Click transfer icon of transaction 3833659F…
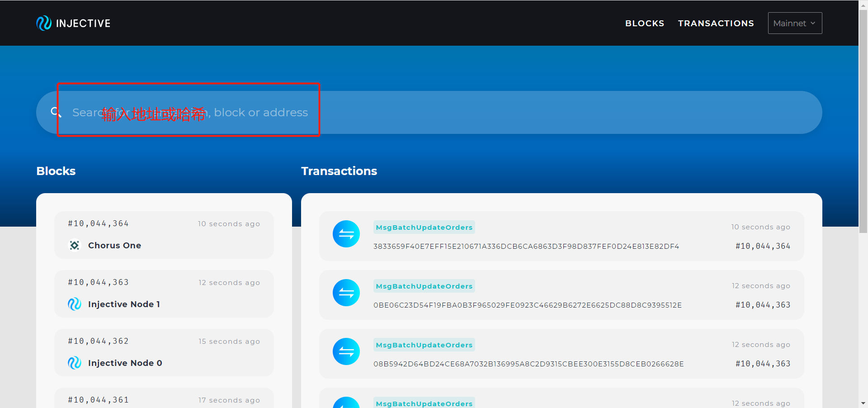Viewport: 868px width, 408px height. tap(346, 234)
